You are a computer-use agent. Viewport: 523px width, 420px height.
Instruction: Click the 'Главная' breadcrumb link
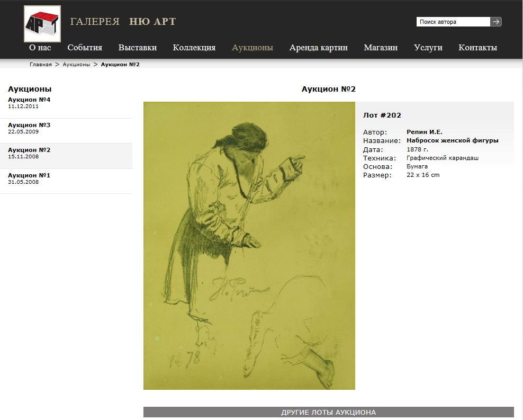41,65
